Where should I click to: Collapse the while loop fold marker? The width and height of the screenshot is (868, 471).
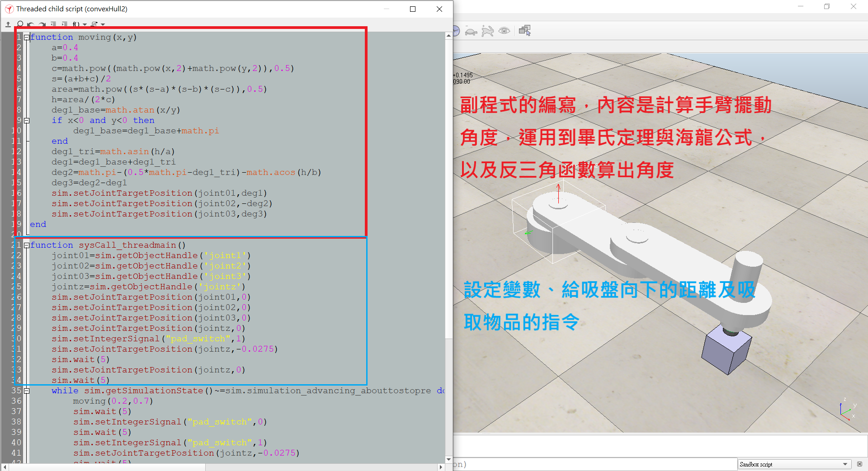[27, 391]
